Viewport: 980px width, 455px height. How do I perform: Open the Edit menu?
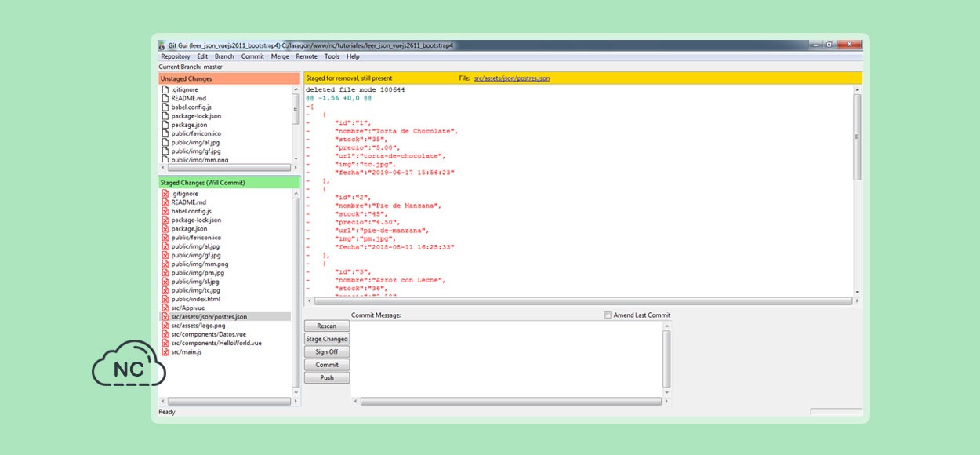[x=202, y=56]
